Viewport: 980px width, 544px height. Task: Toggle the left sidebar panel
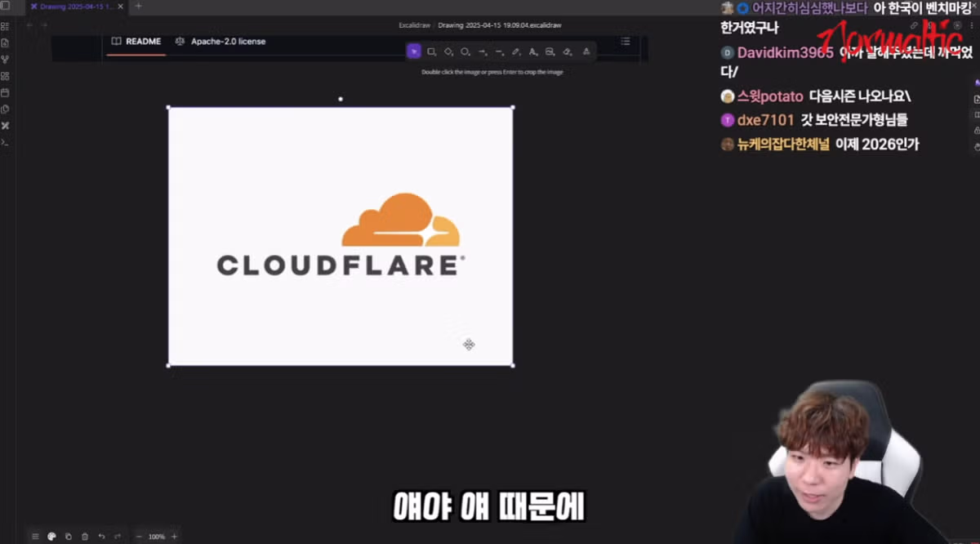tap(5, 7)
